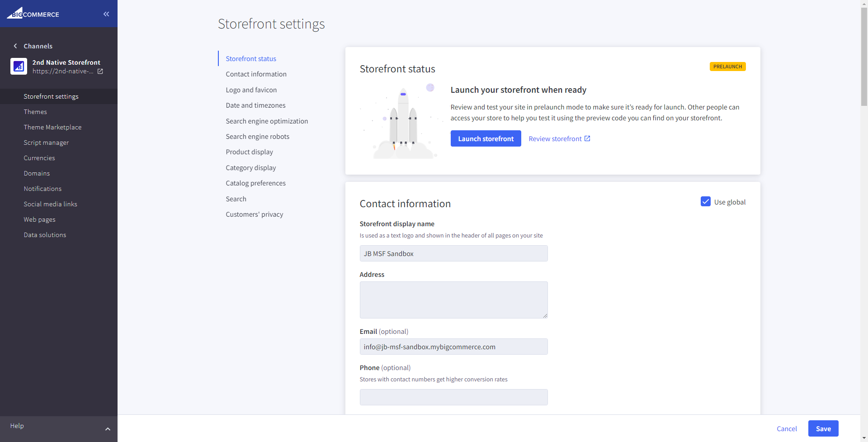The width and height of the screenshot is (868, 442).
Task: Click into the Address text area
Action: (453, 299)
